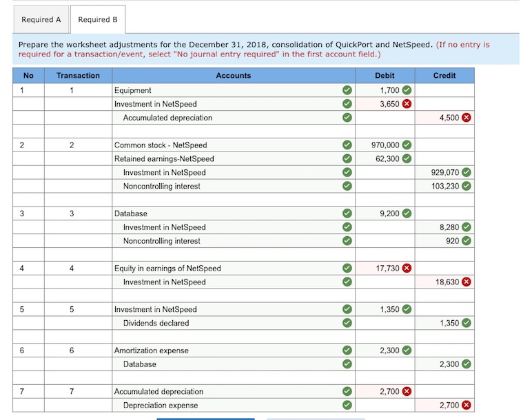523x420 pixels.
Task: Edit the 3,650 debit amount field
Action: [x=385, y=104]
